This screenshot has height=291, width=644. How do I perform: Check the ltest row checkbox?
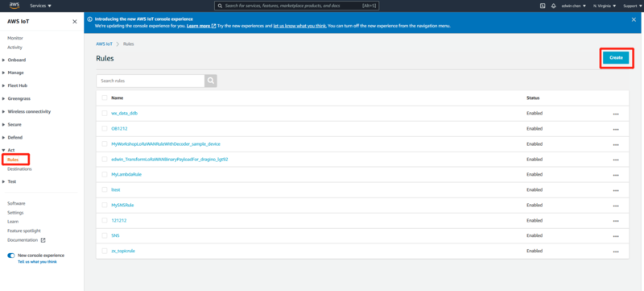[105, 189]
